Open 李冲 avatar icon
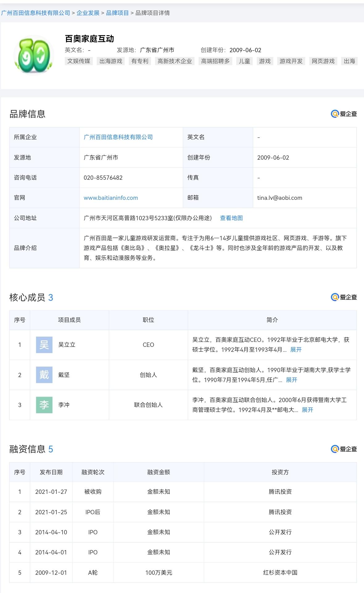This screenshot has width=364, height=593. [44, 405]
